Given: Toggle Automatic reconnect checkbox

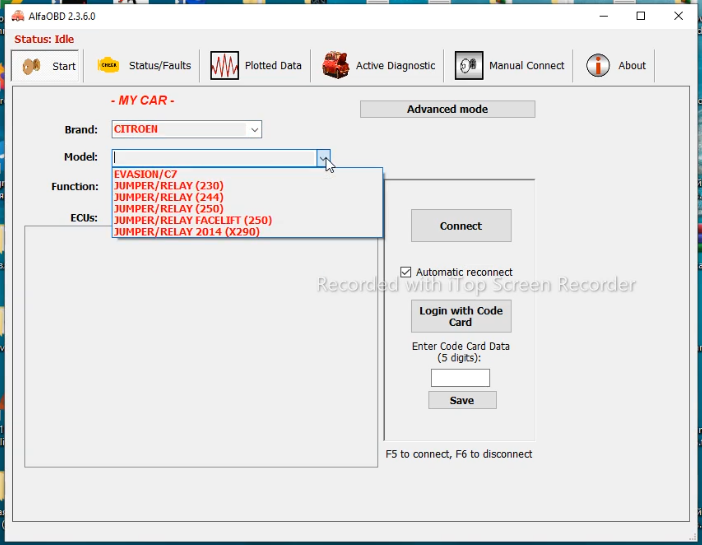Looking at the screenshot, I should tap(406, 272).
